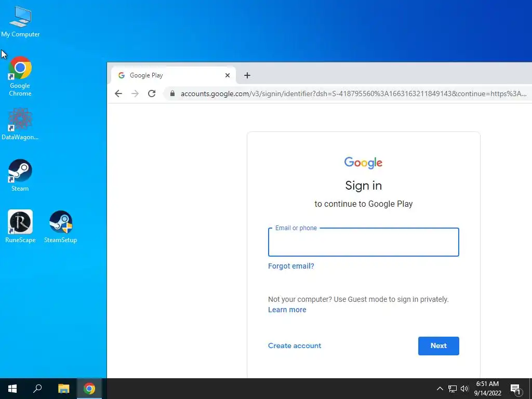Select Chrome in the taskbar

tap(89, 389)
